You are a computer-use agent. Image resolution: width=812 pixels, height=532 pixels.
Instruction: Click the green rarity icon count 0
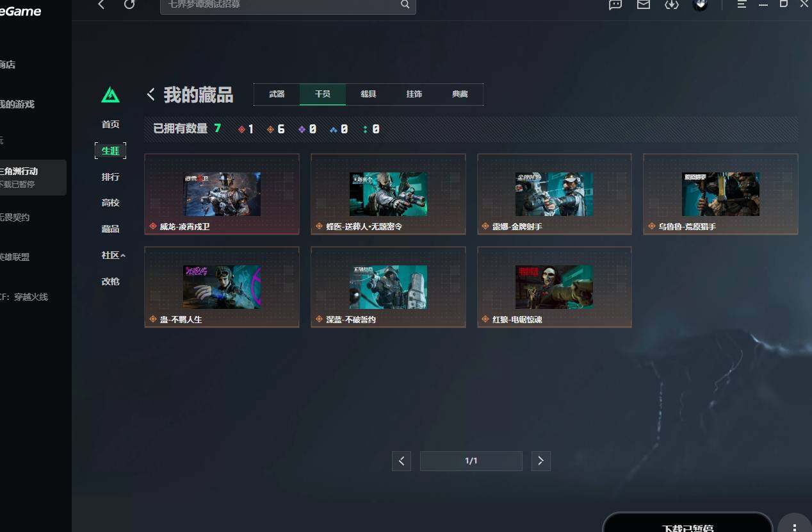tap(371, 129)
